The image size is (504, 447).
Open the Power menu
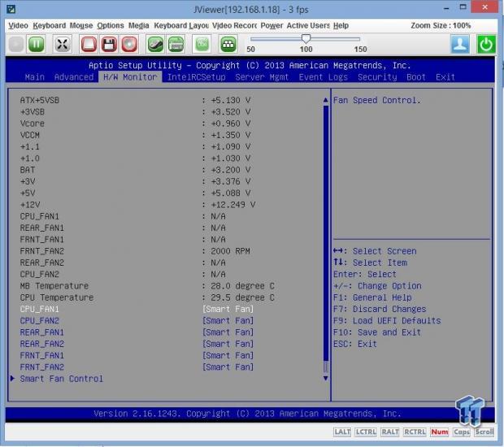(272, 25)
